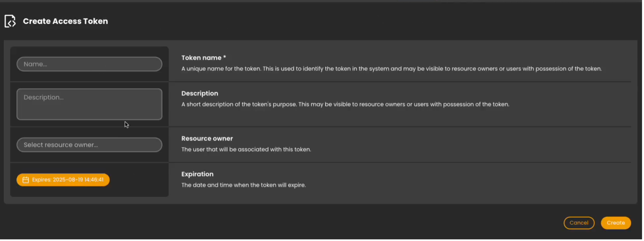Click the token will expire help text
Image resolution: width=644 pixels, height=241 pixels.
tap(243, 185)
